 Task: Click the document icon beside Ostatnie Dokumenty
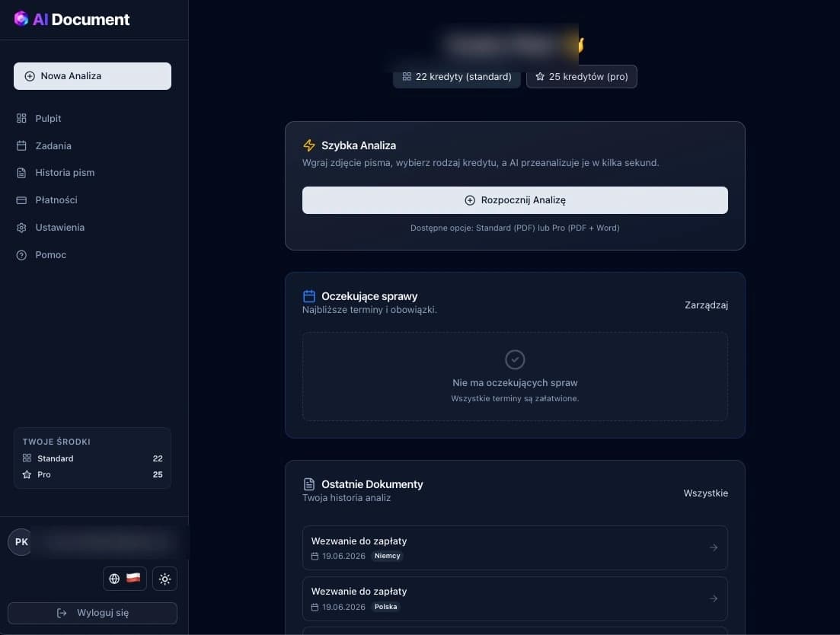coord(309,484)
